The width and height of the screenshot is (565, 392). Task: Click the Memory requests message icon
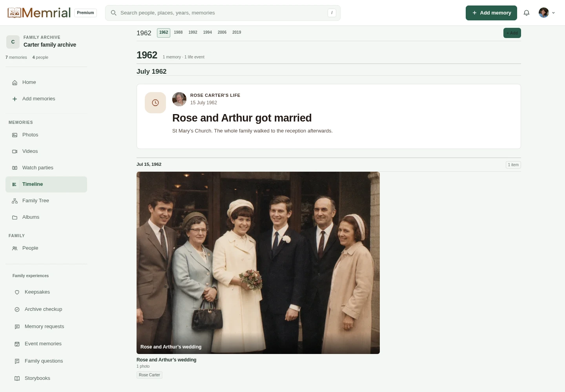[17, 327]
